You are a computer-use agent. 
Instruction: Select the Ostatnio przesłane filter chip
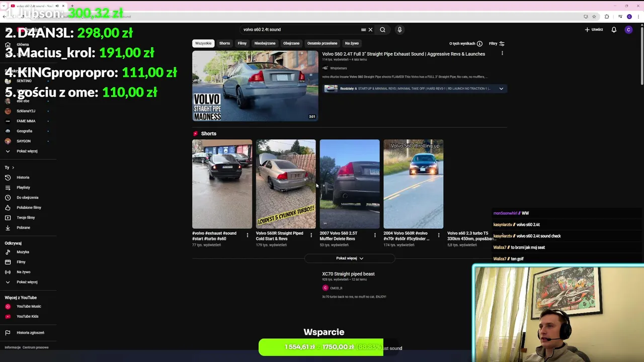click(322, 43)
